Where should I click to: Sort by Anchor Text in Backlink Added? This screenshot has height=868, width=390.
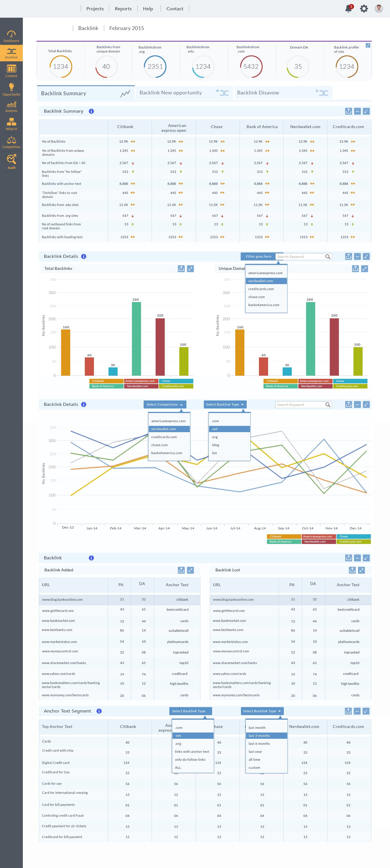pos(177,585)
